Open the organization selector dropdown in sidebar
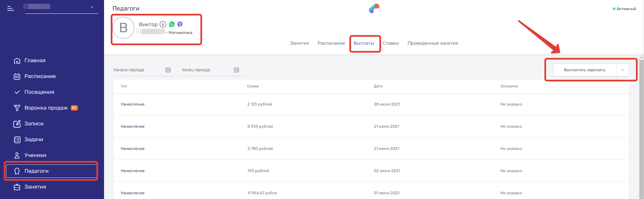 pos(92,7)
